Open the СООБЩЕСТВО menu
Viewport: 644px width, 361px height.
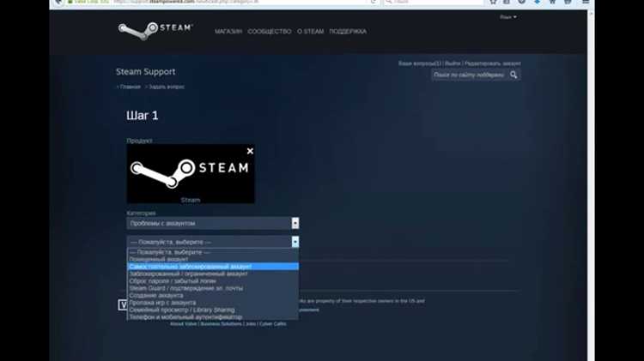point(270,32)
